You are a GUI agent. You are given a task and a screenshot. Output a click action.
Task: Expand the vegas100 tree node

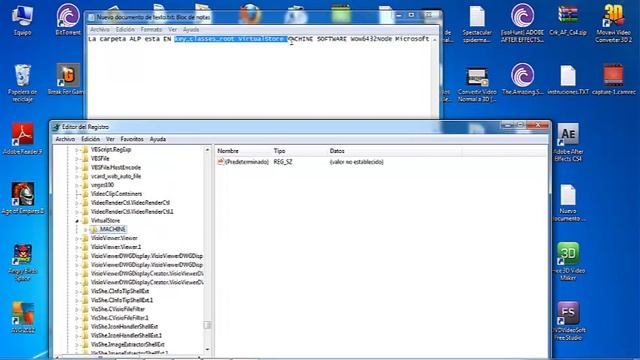click(77, 185)
